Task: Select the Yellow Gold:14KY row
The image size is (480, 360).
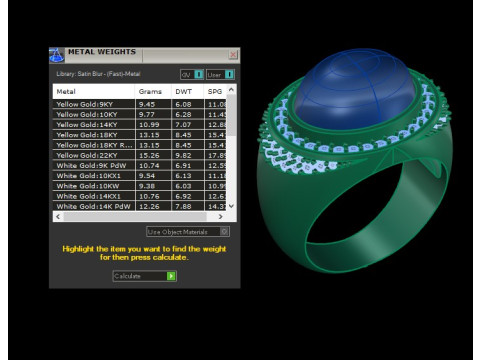Action: click(139, 125)
